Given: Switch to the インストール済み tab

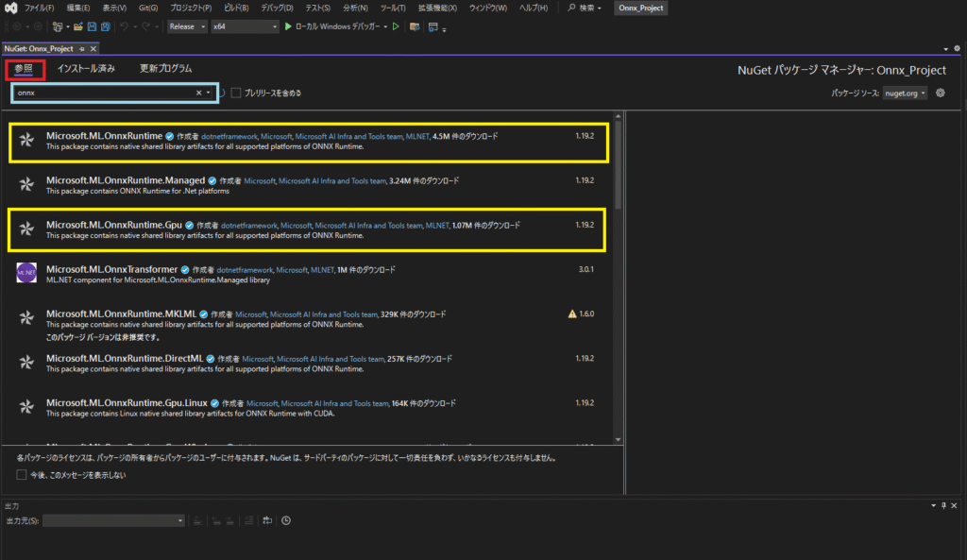Looking at the screenshot, I should [86, 68].
